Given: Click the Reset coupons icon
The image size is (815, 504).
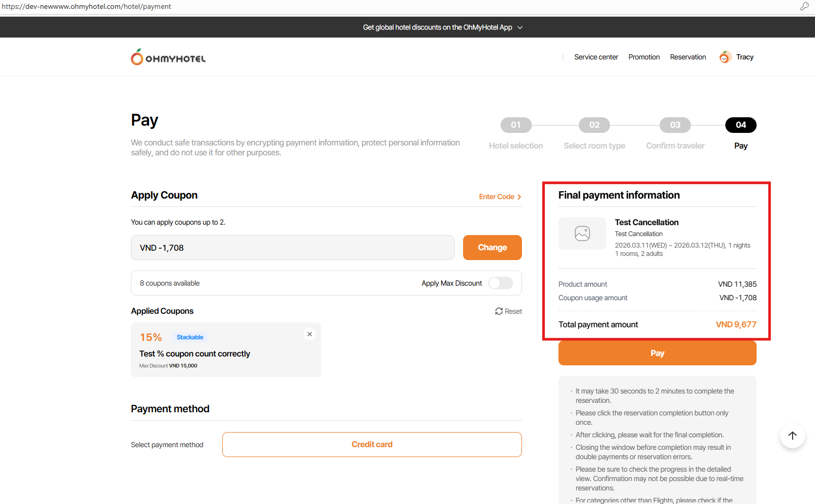Looking at the screenshot, I should 499,311.
